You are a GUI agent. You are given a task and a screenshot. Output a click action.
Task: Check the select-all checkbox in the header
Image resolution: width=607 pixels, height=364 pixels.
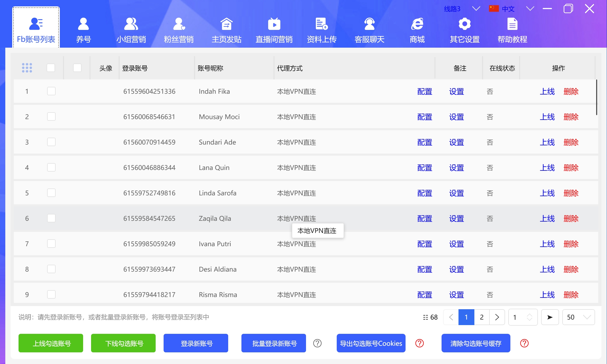51,68
